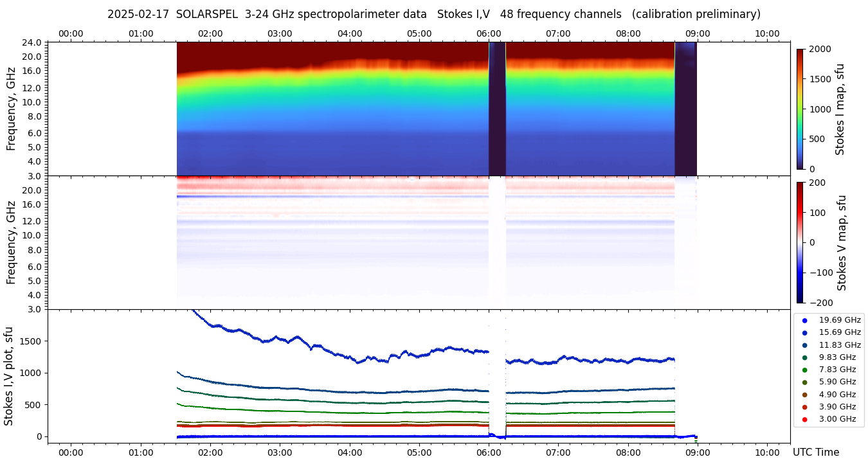
Task: Click the 06:00 tick label on top axis
Action: [489, 33]
